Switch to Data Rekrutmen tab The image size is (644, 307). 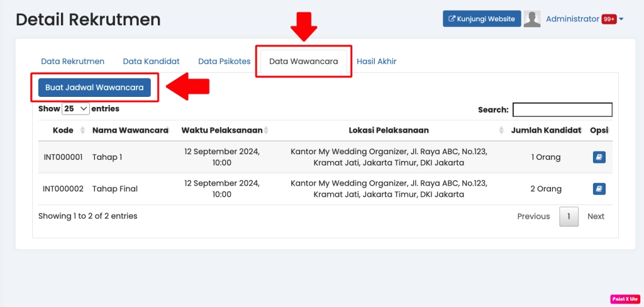(x=73, y=61)
